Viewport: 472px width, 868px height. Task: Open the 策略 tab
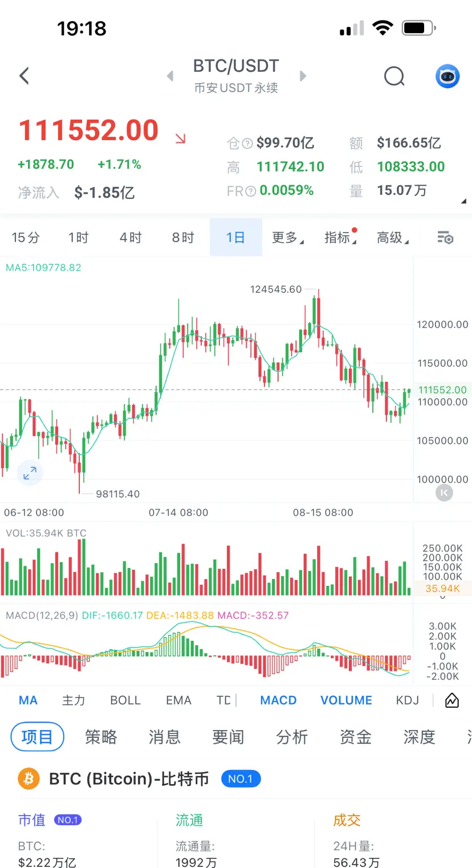(101, 737)
